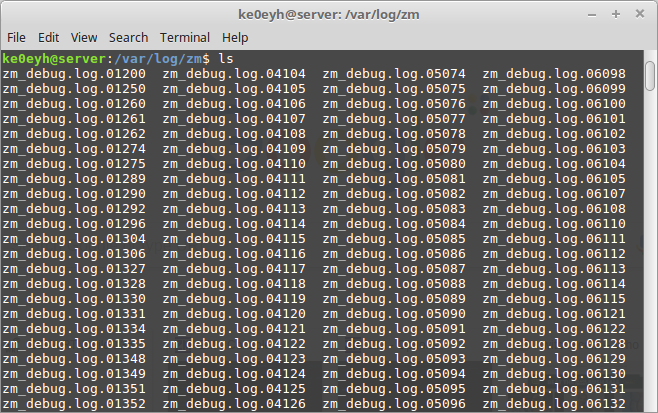The image size is (658, 413).
Task: Click file zm_debug.log.01289
Action: coord(74,179)
